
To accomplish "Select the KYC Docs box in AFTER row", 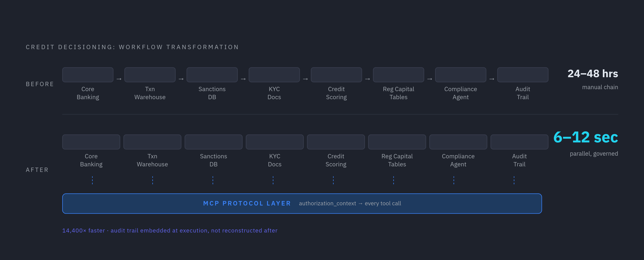I will coord(275,142).
